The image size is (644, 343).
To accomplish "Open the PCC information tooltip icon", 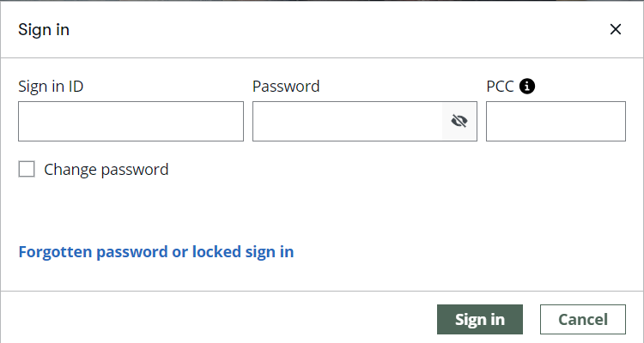I will 527,86.
